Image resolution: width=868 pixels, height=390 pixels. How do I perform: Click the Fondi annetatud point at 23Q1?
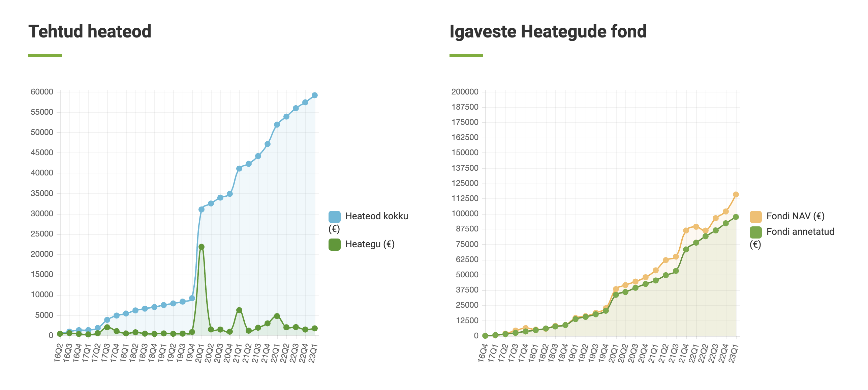(736, 217)
